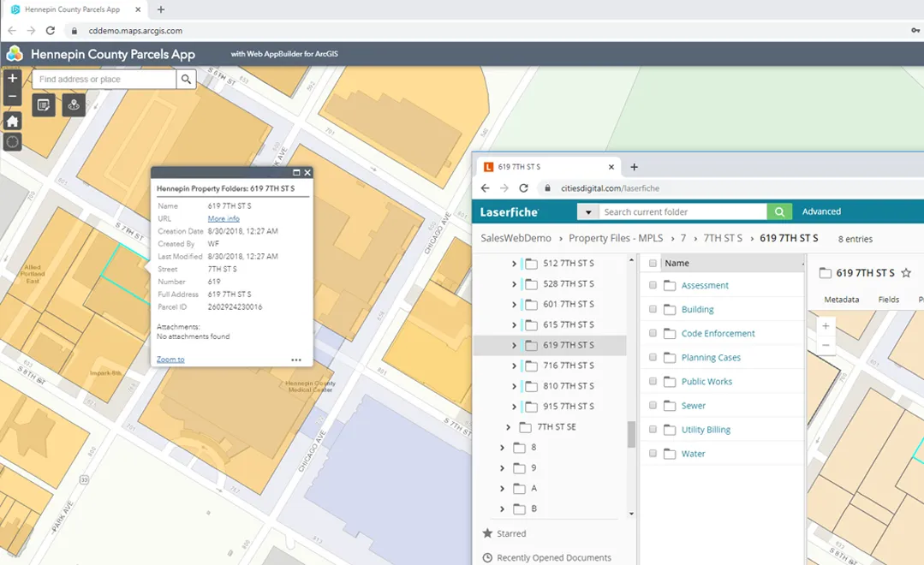Zoom in on the Hennepin parcels map
This screenshot has height=565, width=924.
point(12,78)
